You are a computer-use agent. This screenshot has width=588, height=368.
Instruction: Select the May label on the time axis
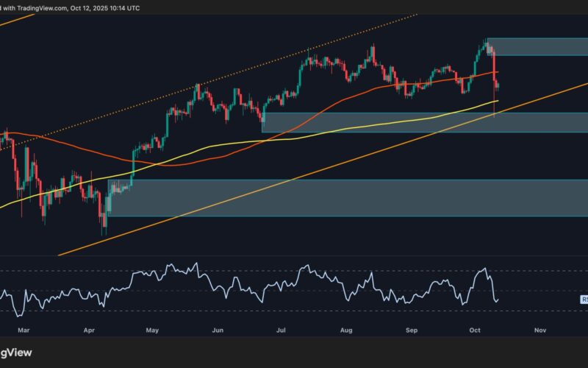tap(153, 330)
